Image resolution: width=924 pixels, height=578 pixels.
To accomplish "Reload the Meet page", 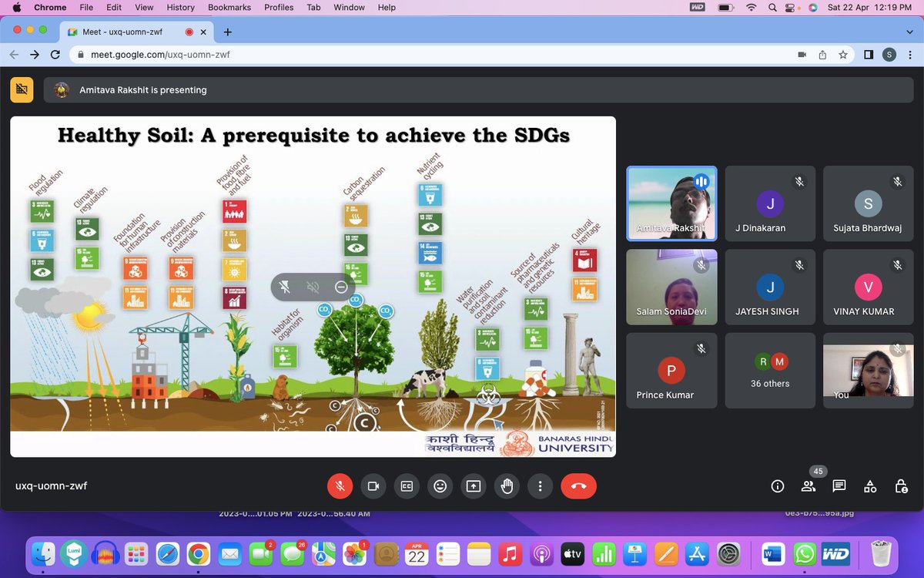I will pyautogui.click(x=55, y=55).
